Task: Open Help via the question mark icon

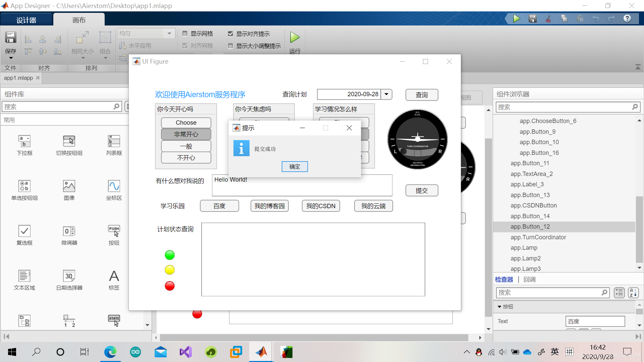Action: point(627,18)
